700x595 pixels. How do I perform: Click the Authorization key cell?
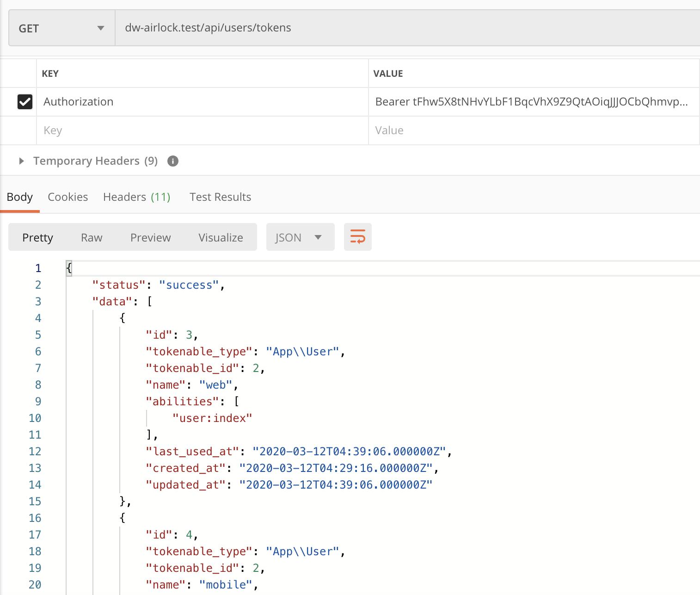point(202,102)
